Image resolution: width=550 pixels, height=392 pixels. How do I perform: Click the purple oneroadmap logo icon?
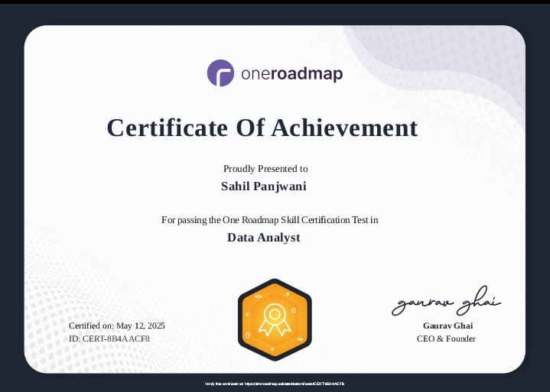pyautogui.click(x=220, y=73)
